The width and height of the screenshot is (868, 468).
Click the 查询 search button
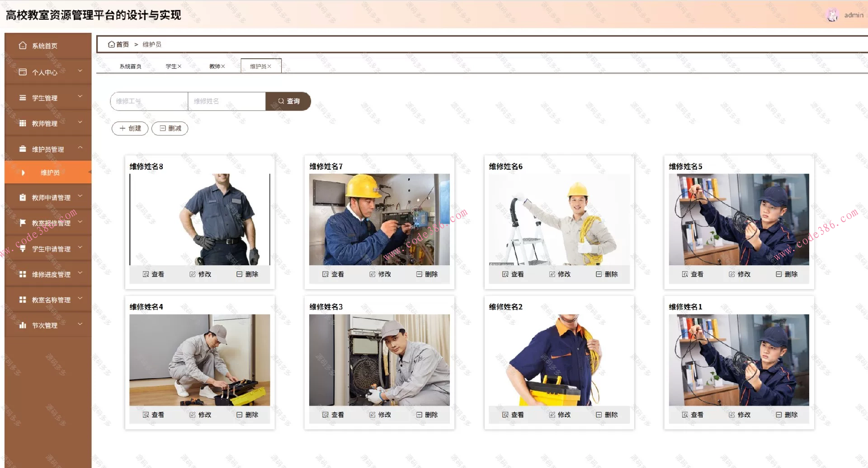pos(288,101)
